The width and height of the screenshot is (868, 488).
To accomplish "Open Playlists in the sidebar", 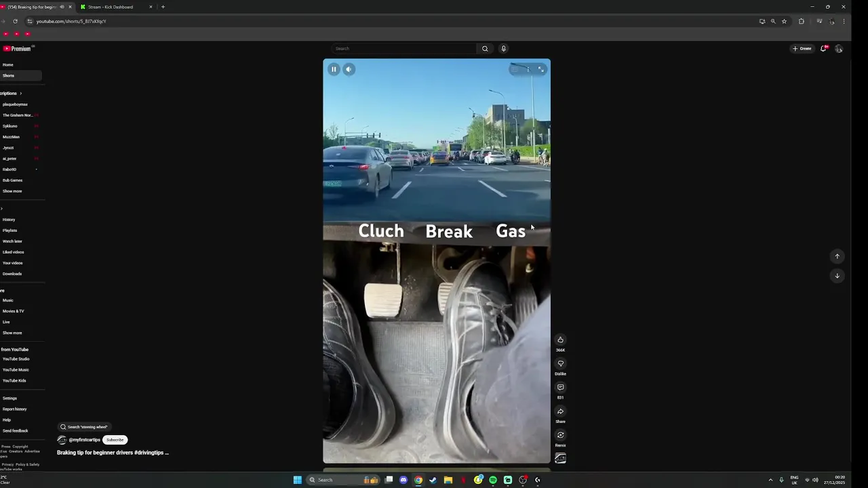I will (9, 230).
